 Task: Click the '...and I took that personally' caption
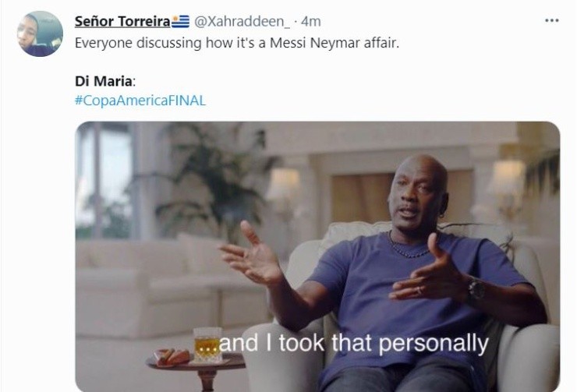point(341,343)
